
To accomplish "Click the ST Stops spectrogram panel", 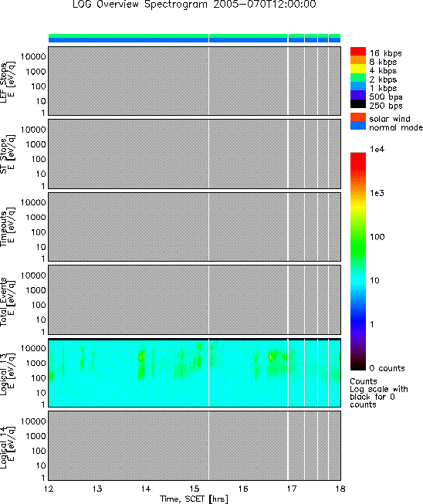I will [x=195, y=154].
